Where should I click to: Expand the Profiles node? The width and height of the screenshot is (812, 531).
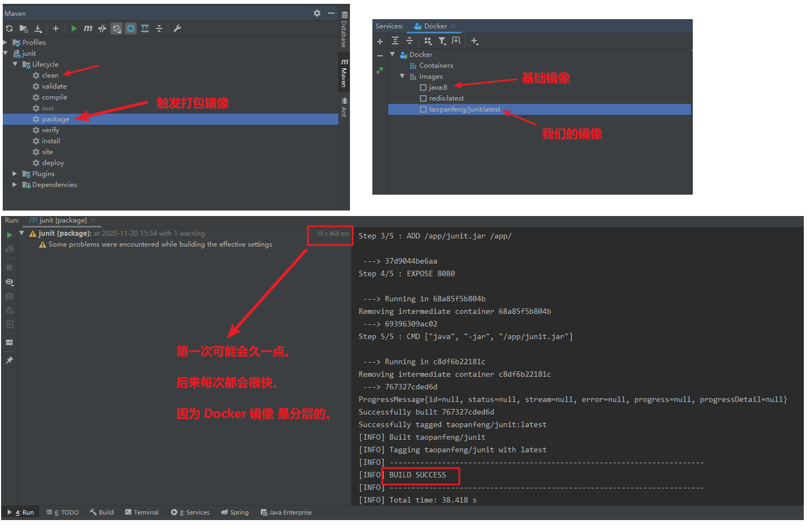[x=5, y=42]
